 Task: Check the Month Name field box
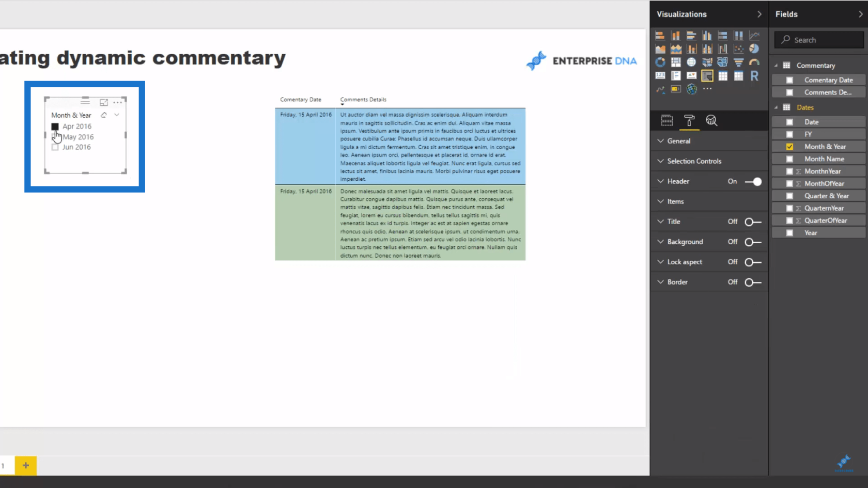789,159
